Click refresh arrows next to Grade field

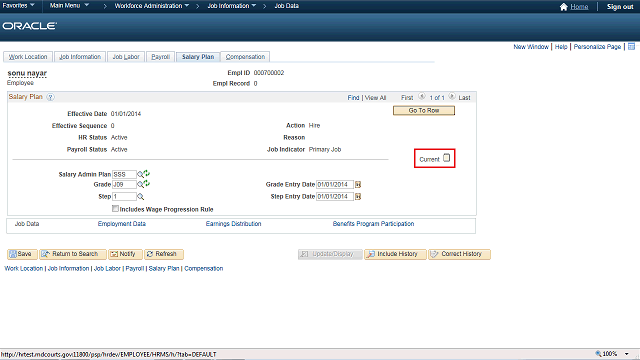pyautogui.click(x=147, y=184)
